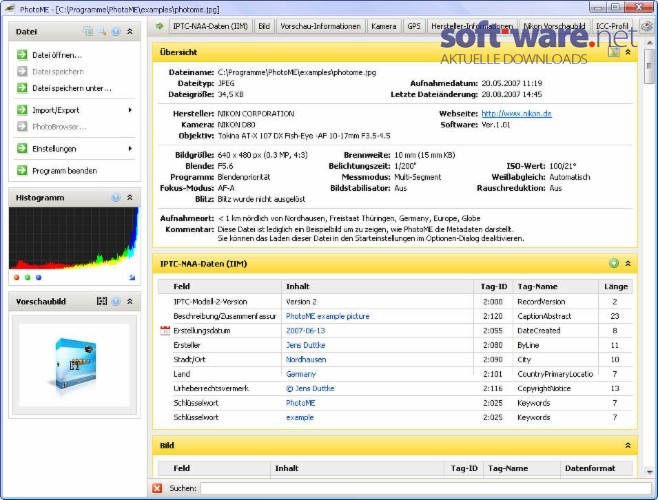Collapse the Übersicht section

(628, 52)
